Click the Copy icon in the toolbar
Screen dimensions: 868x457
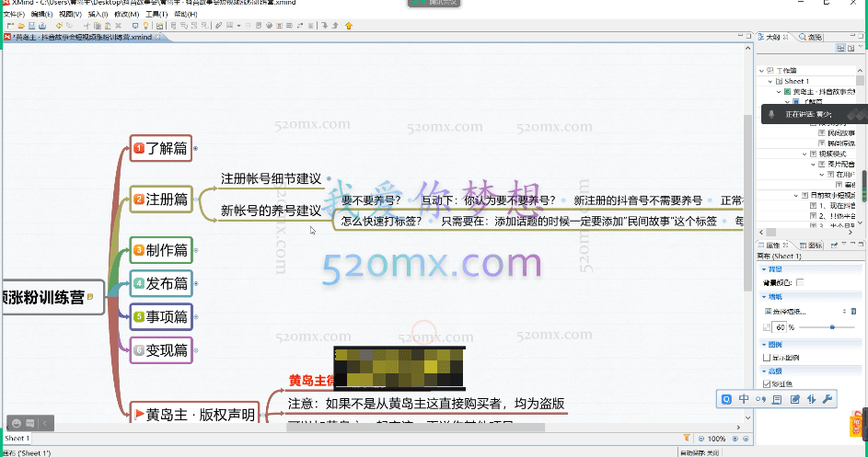point(98,26)
